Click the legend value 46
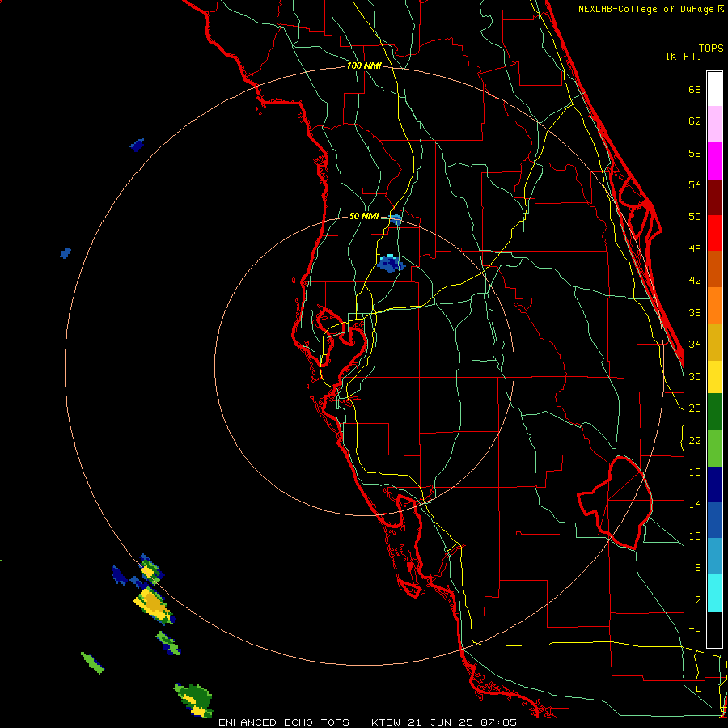The image size is (728, 728). (695, 249)
